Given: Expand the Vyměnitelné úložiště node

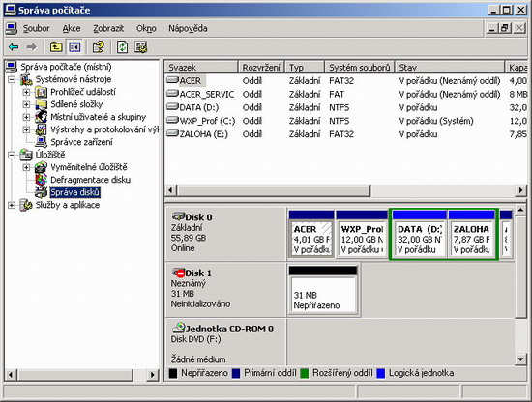Looking at the screenshot, I should coord(26,167).
